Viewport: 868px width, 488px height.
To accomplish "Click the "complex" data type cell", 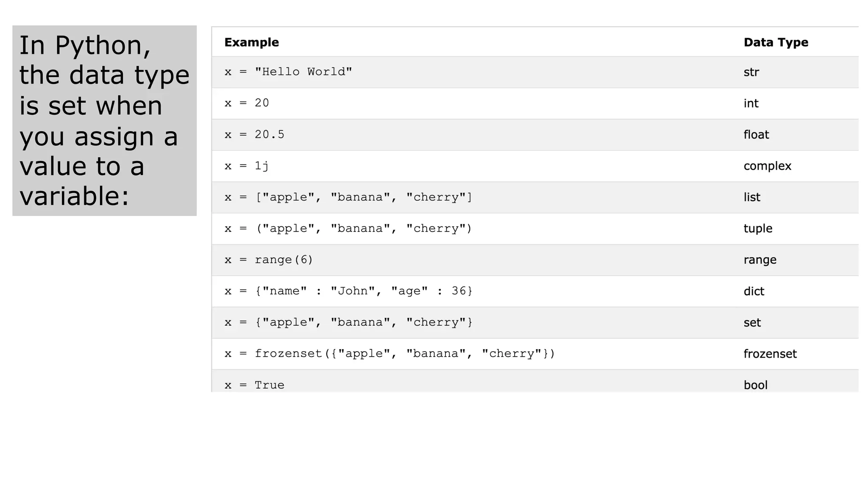I will tap(767, 166).
